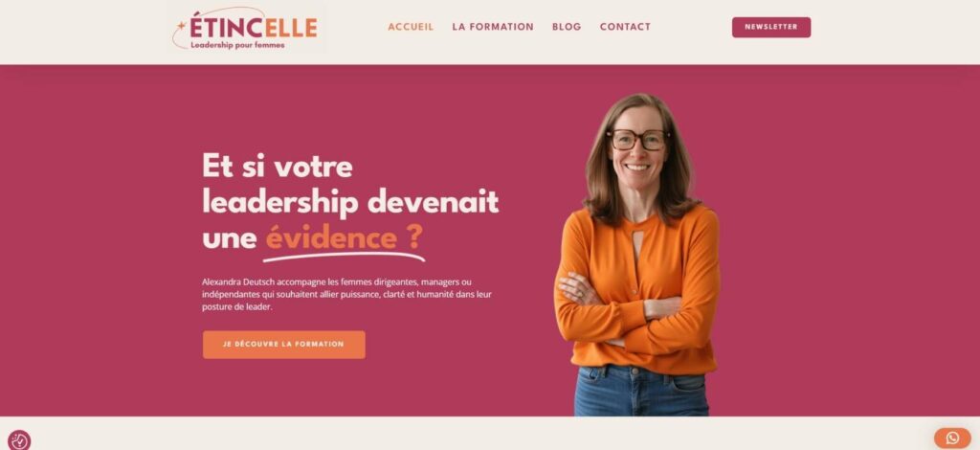Click the posture de leader paragraph line
The width and height of the screenshot is (980, 450).
pos(237,307)
